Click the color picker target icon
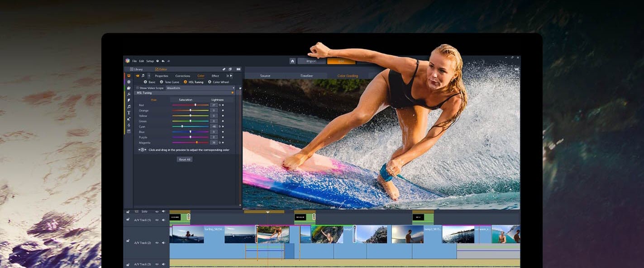644x268 pixels. click(x=142, y=150)
